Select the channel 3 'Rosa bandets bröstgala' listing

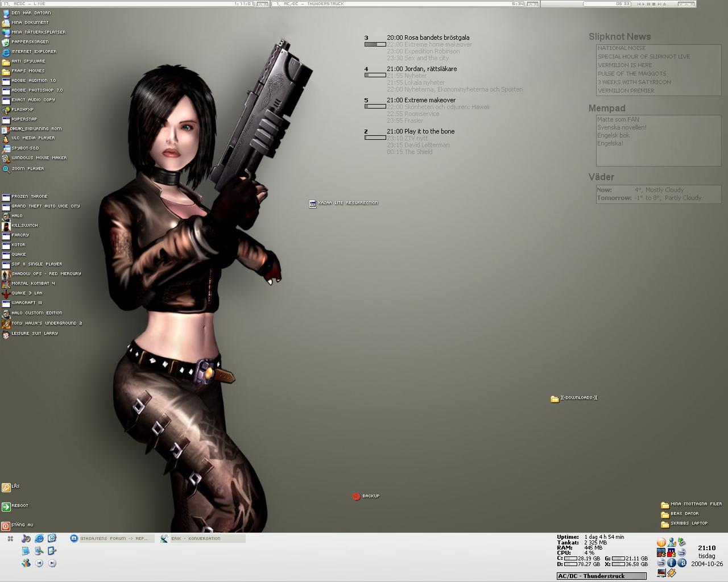pos(428,38)
